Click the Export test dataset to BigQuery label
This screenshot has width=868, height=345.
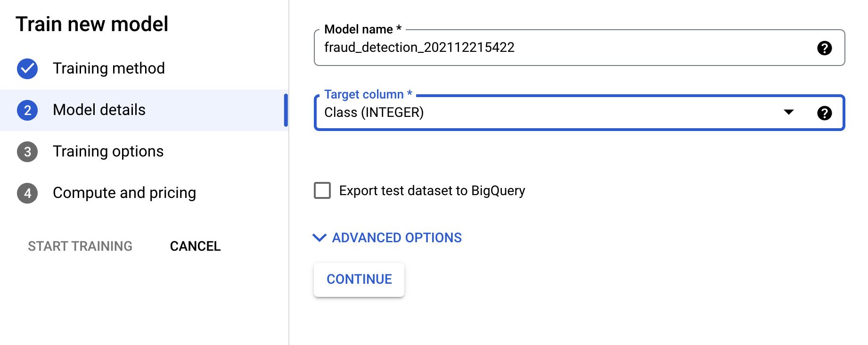tap(432, 190)
